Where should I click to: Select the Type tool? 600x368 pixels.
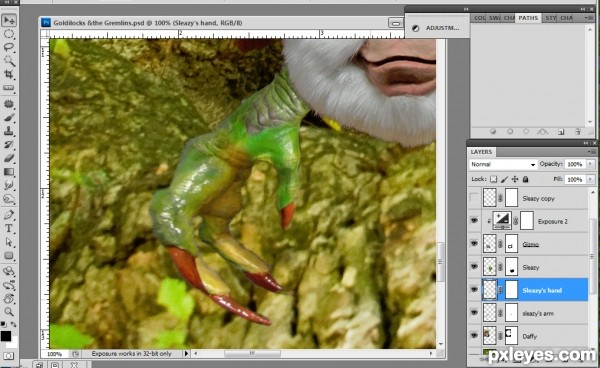9,228
